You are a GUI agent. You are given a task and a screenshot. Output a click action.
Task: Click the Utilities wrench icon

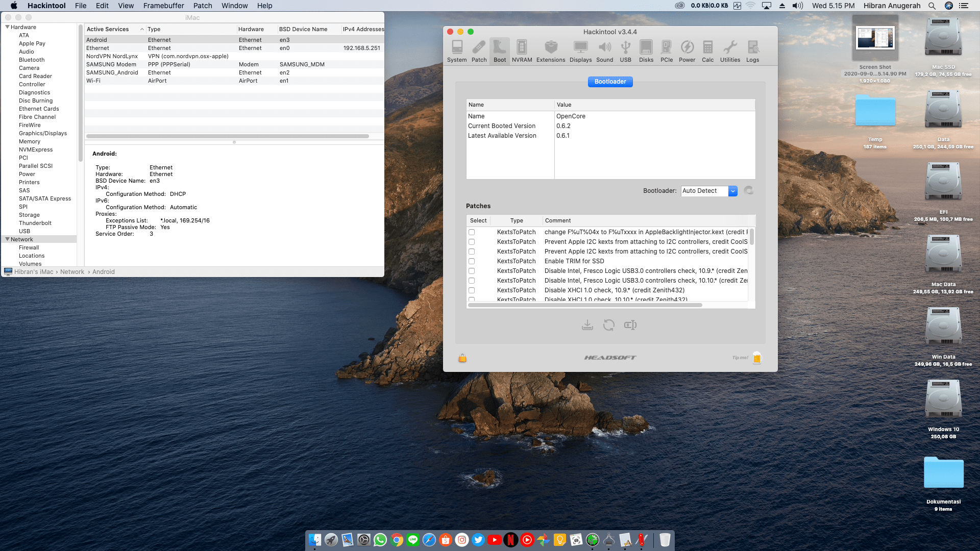coord(730,51)
